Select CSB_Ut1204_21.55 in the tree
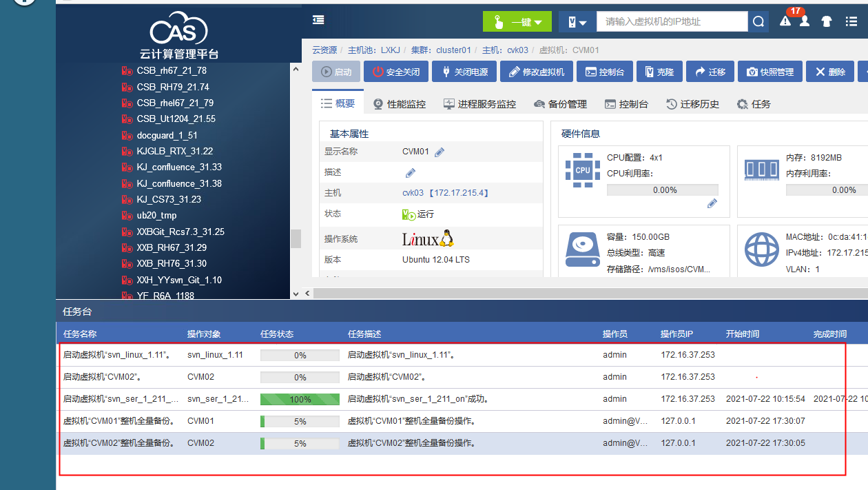The image size is (868, 490). tap(176, 119)
